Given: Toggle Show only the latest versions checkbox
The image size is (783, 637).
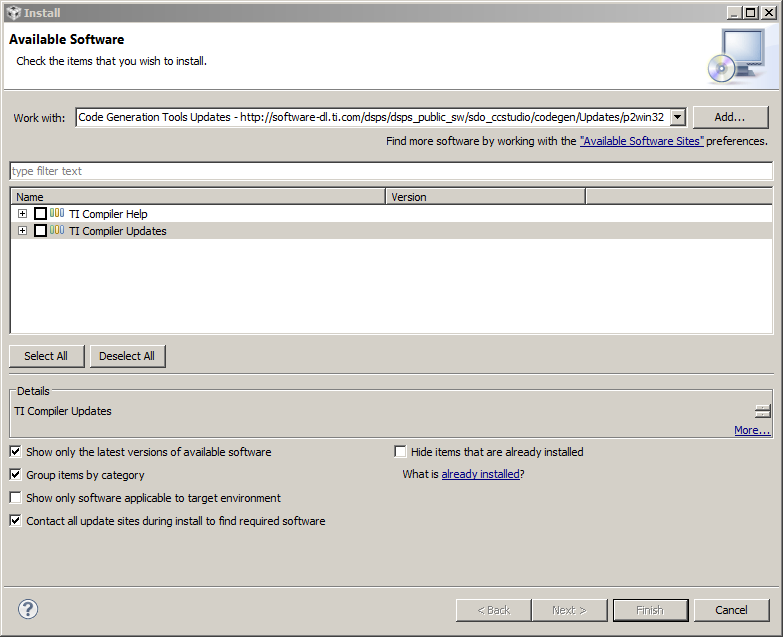Looking at the screenshot, I should pyautogui.click(x=15, y=452).
